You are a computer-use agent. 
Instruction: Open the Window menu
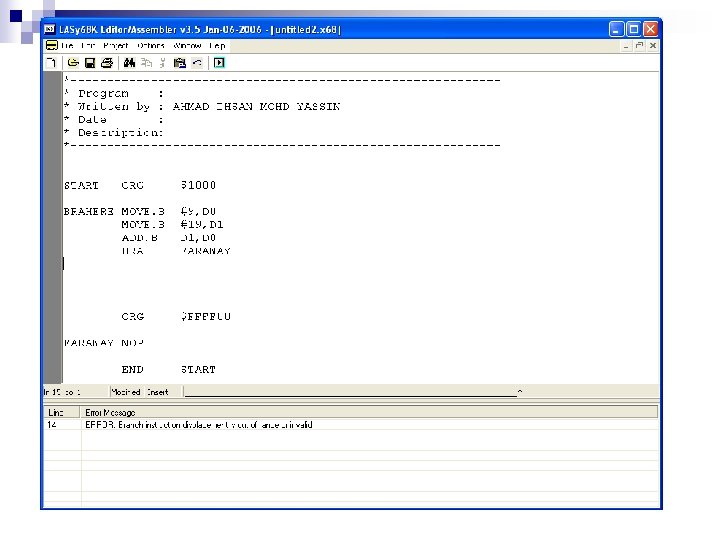click(187, 45)
